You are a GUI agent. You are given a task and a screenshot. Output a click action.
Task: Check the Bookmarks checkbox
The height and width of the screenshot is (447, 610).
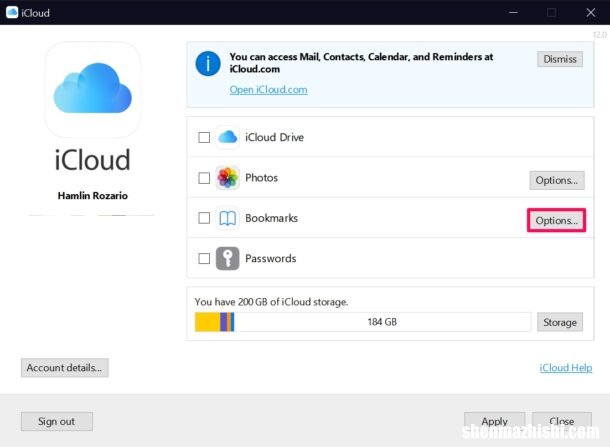coord(204,218)
